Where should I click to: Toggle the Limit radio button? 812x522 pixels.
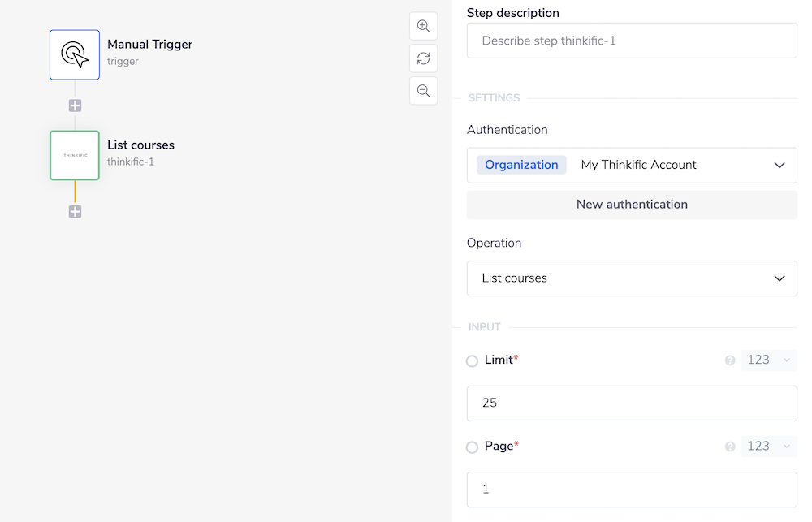coord(472,361)
